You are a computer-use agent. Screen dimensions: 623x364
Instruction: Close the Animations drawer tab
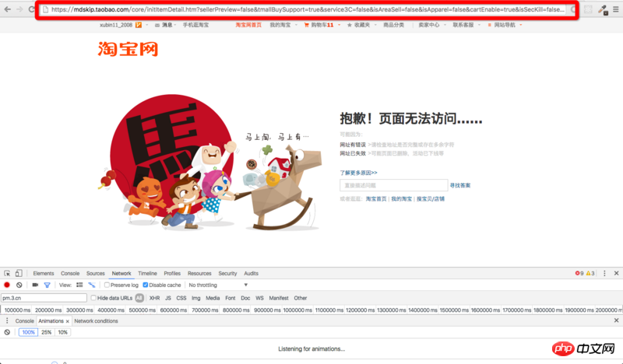pyautogui.click(x=68, y=321)
